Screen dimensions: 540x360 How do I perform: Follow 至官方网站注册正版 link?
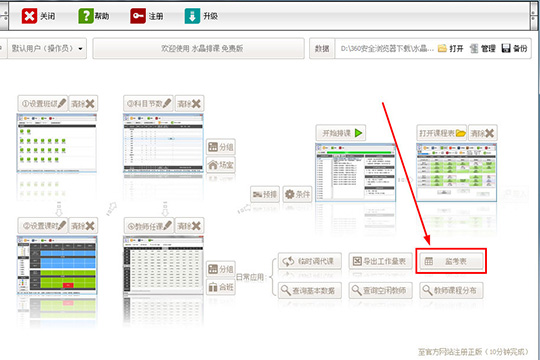click(x=472, y=352)
